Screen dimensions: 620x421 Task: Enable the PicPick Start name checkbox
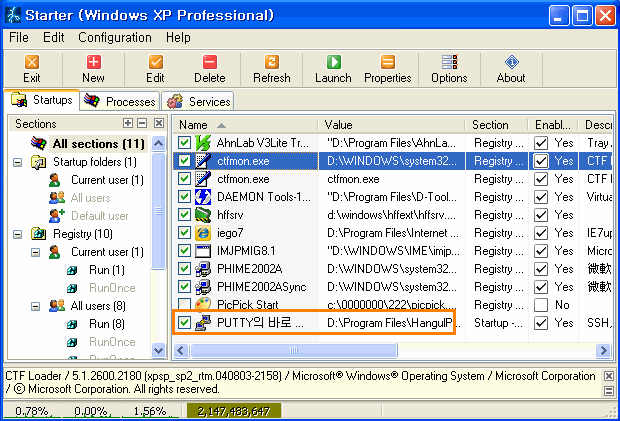(184, 304)
